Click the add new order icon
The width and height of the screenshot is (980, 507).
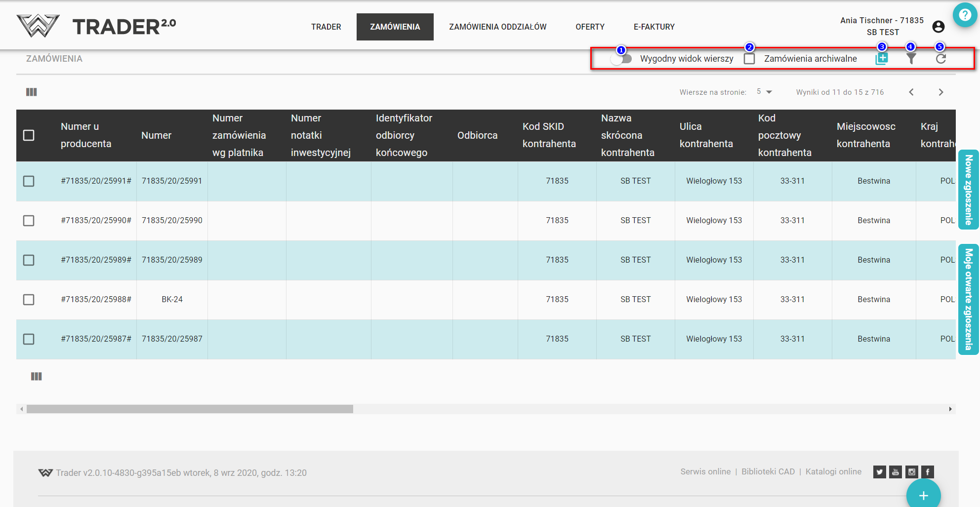(881, 59)
